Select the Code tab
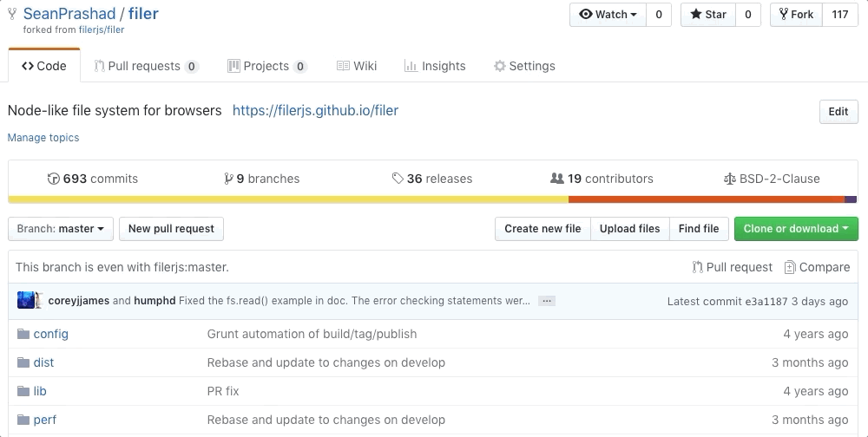 [44, 66]
